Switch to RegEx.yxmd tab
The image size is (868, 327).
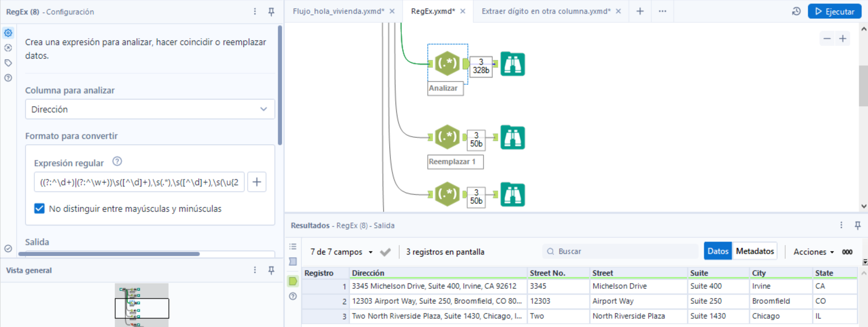click(x=433, y=11)
